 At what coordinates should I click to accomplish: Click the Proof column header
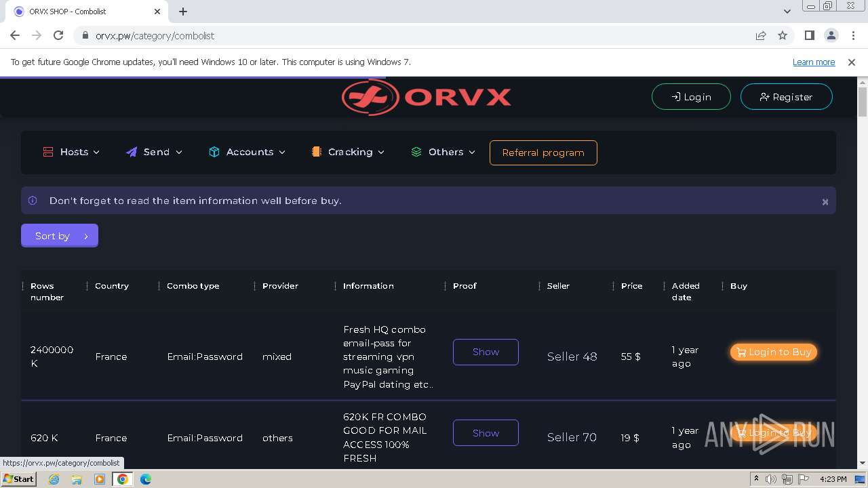[465, 286]
